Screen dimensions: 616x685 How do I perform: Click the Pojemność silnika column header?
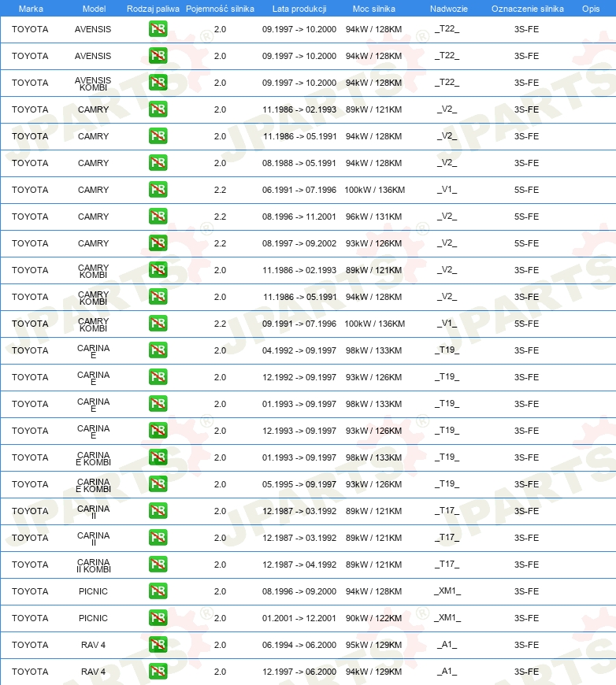tap(220, 9)
